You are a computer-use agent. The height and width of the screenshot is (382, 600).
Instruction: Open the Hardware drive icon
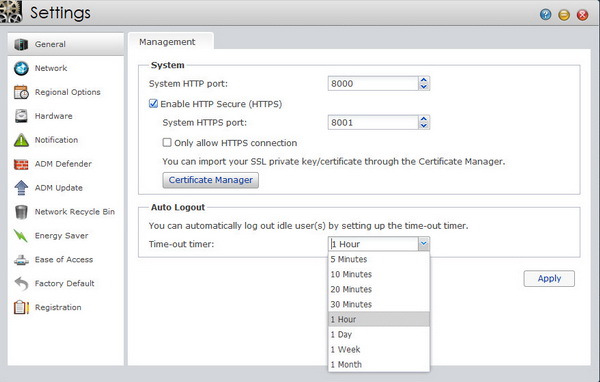click(x=21, y=116)
